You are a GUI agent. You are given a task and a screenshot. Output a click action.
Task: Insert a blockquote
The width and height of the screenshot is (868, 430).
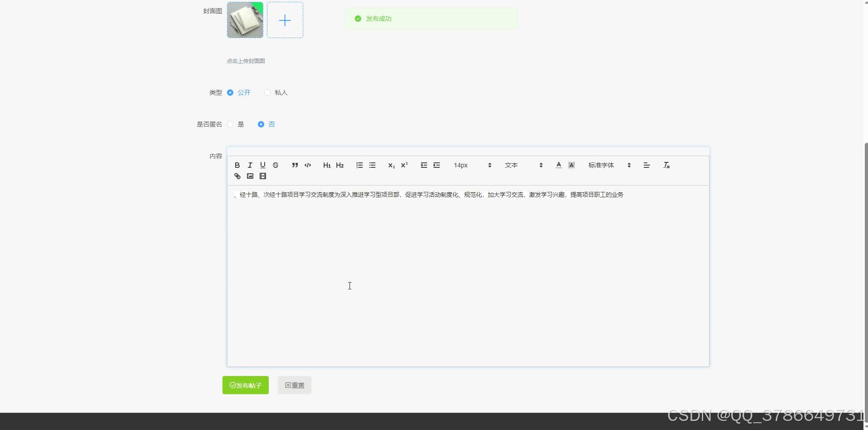(x=295, y=165)
